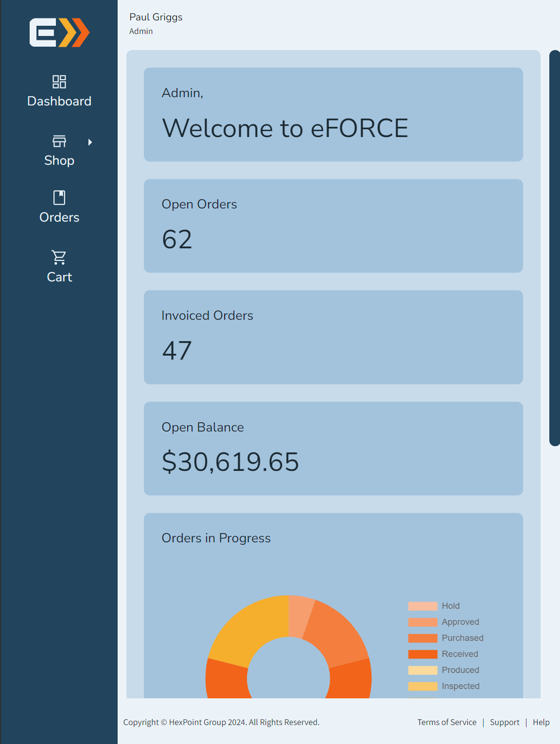The image size is (560, 744).
Task: Click the Approved legend label
Action: (x=460, y=622)
